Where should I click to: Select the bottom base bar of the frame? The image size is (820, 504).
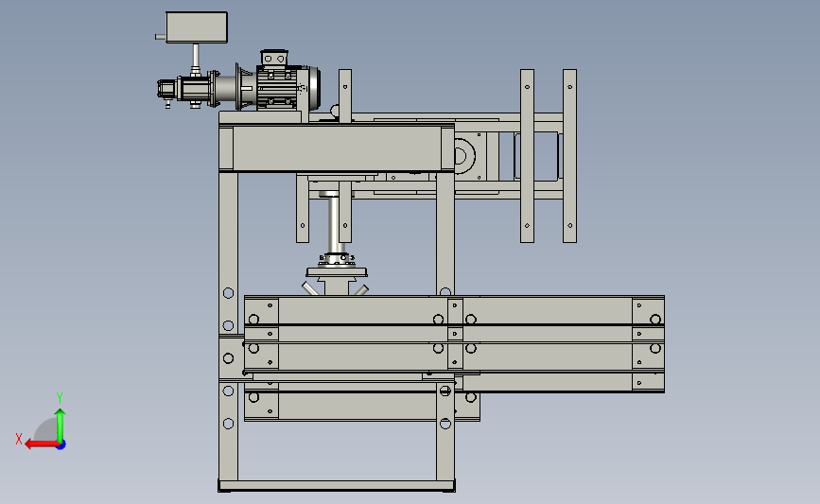(337, 486)
